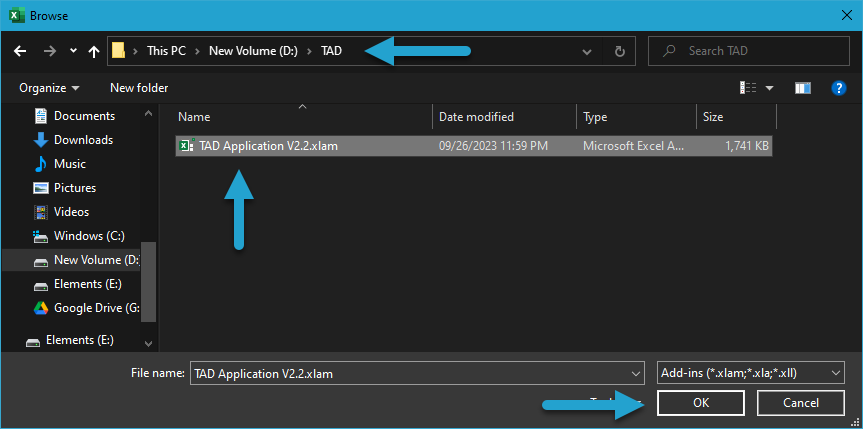
Task: Click the Pictures icon in sidebar
Action: pyautogui.click(x=41, y=188)
